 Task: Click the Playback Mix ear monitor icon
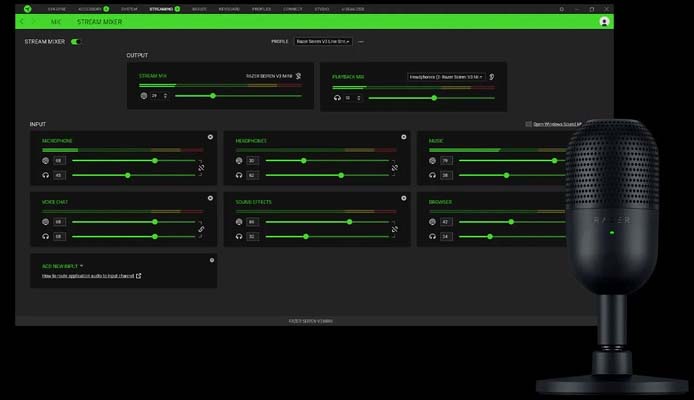(x=492, y=76)
